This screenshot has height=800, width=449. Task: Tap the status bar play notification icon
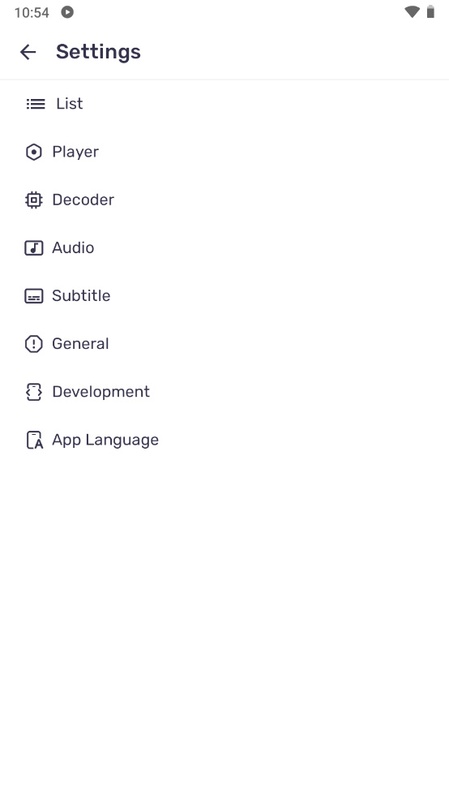point(67,12)
